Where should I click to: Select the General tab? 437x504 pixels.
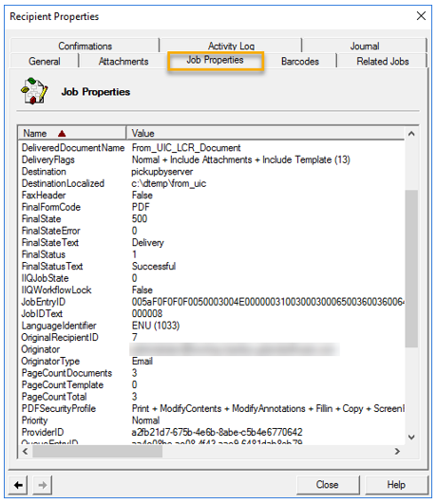[x=45, y=61]
